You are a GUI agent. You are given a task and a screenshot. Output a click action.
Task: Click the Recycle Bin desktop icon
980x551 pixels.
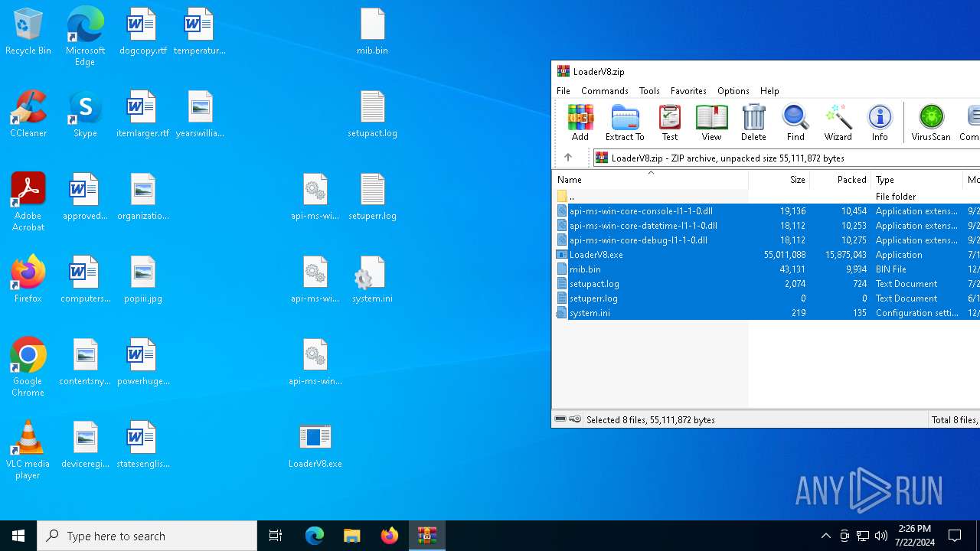[x=28, y=31]
